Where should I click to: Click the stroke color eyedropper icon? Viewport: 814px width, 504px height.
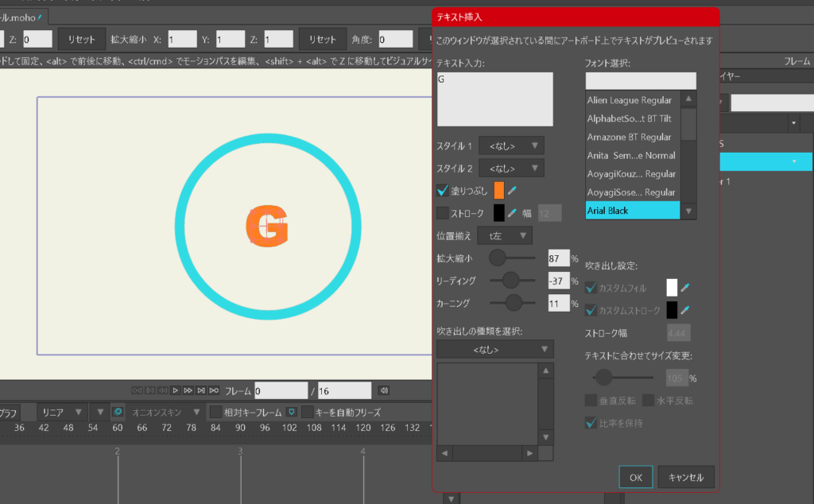pos(513,213)
